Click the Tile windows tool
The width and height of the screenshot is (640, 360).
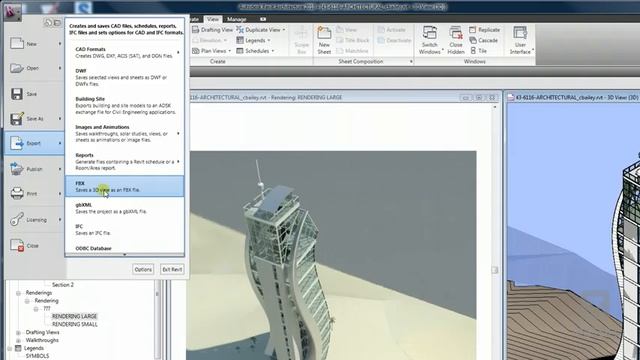tap(478, 51)
